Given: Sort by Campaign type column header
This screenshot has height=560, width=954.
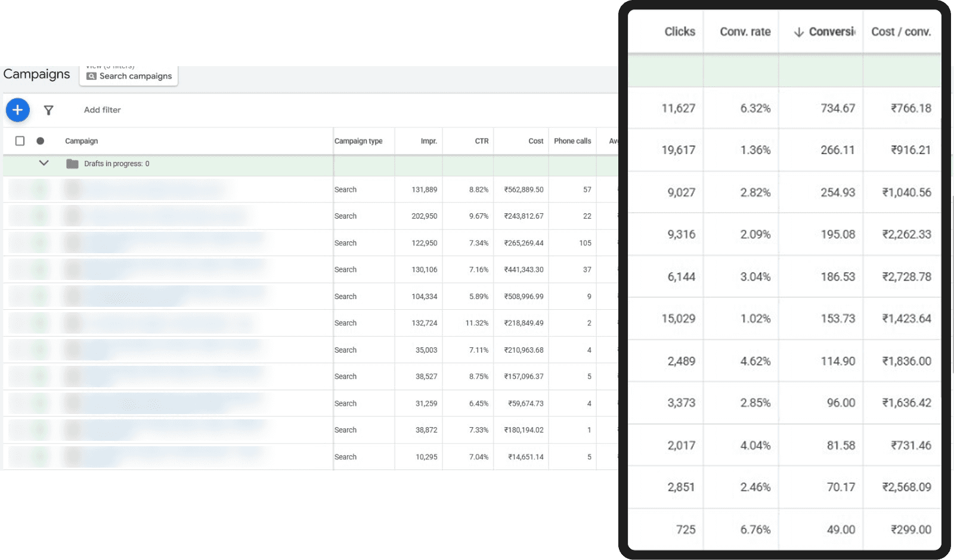Looking at the screenshot, I should [358, 141].
